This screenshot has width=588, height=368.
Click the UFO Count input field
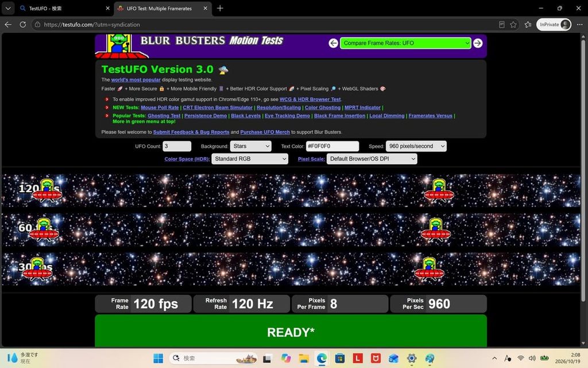click(x=177, y=146)
